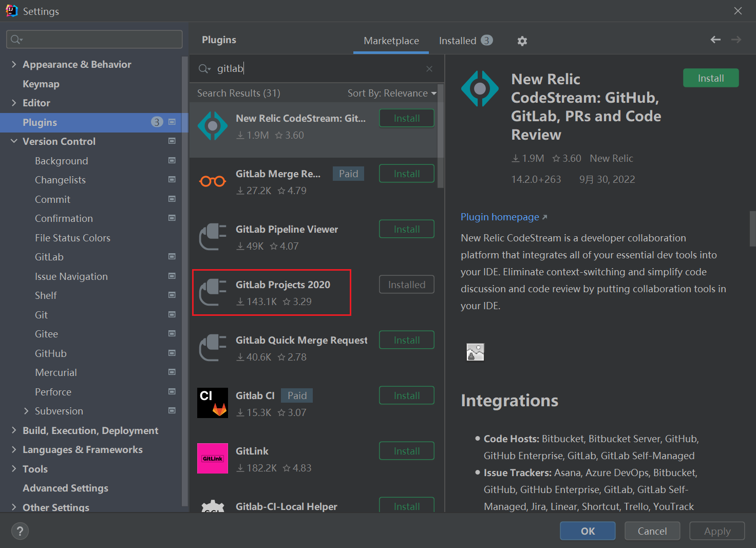
Task: Click the project-level icon beside Background
Action: pyautogui.click(x=172, y=160)
